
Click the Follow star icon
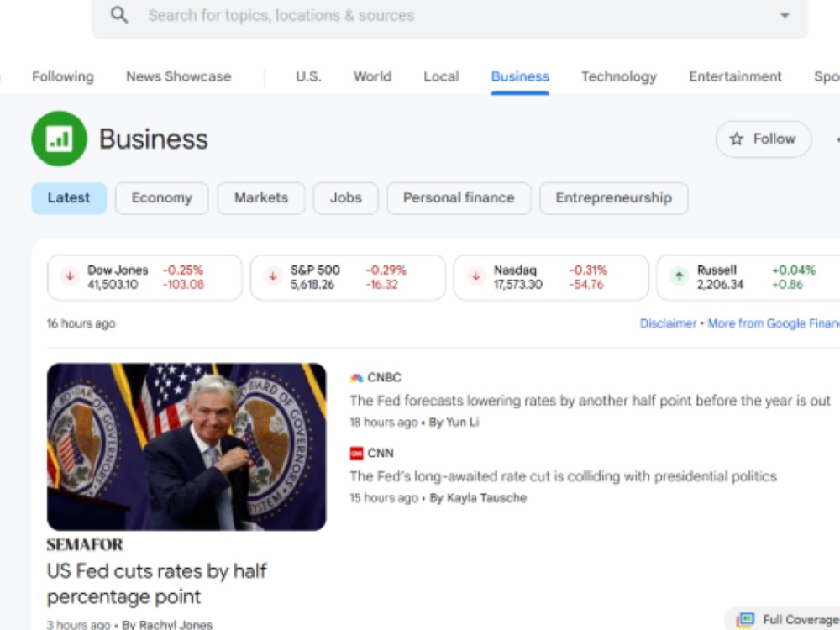737,139
